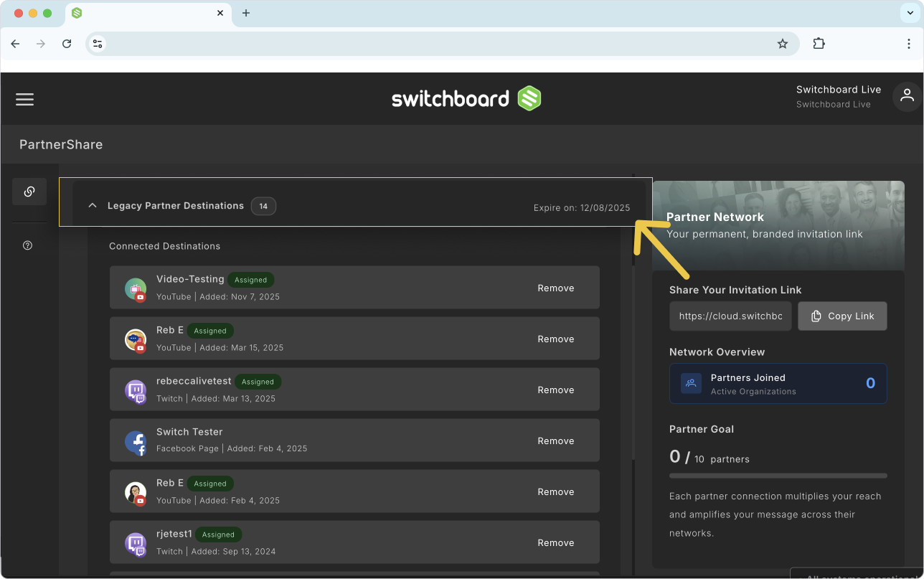
Task: Select the Switchboard browser tab
Action: coord(148,13)
